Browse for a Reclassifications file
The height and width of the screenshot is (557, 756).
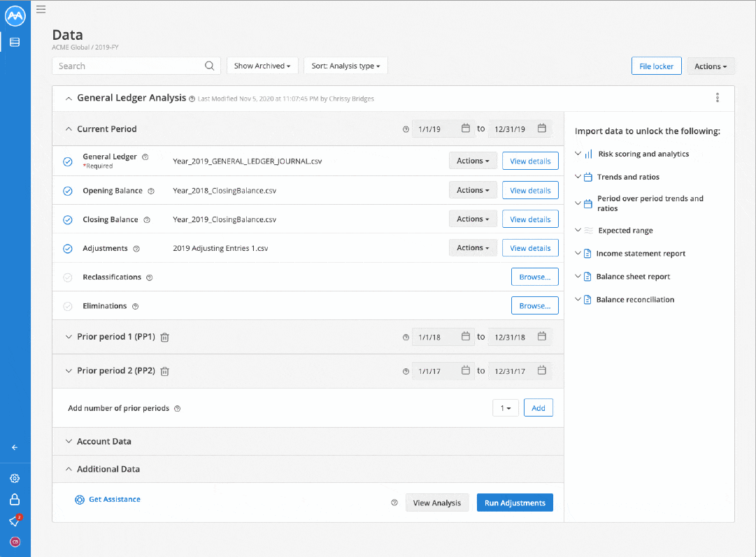point(535,277)
